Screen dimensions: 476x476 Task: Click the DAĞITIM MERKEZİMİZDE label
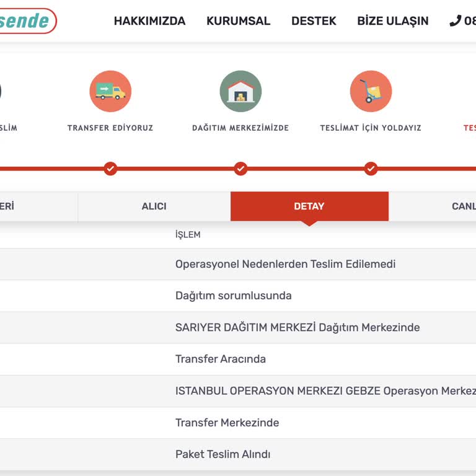click(x=240, y=128)
